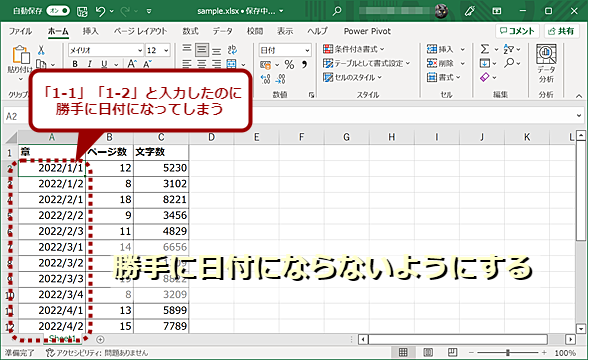The width and height of the screenshot is (589, 361).
Task: Apply accounting currency format icon
Action: point(266,65)
